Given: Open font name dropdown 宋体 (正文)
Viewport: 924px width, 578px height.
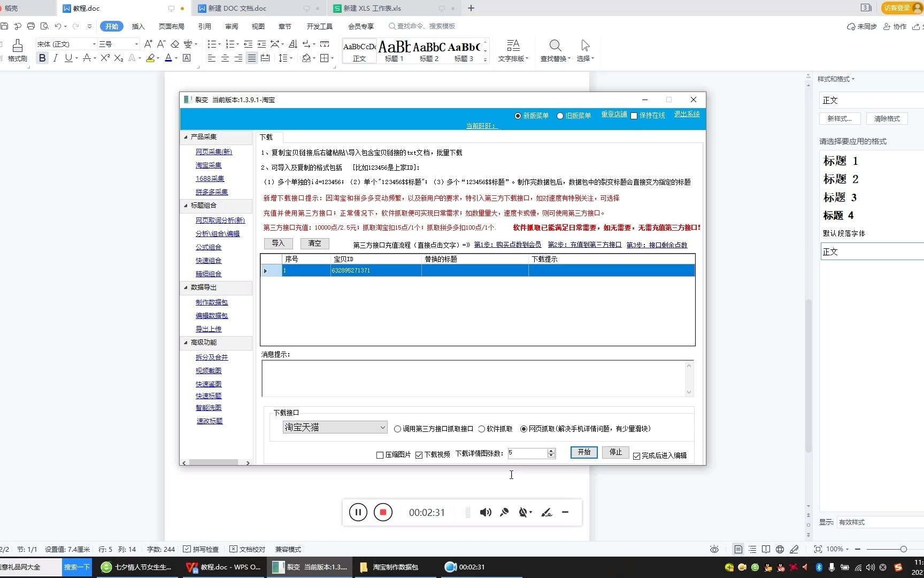Looking at the screenshot, I should (x=94, y=44).
